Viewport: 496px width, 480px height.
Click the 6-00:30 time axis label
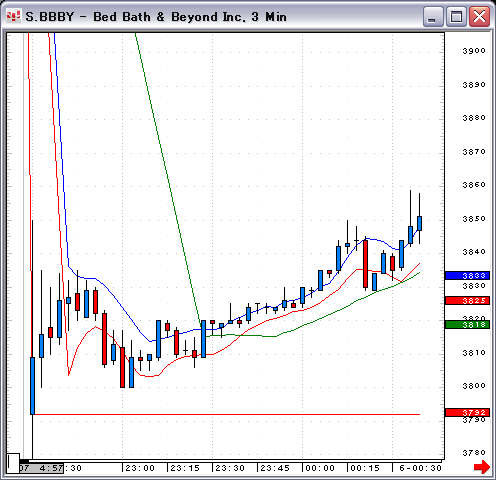coord(420,468)
